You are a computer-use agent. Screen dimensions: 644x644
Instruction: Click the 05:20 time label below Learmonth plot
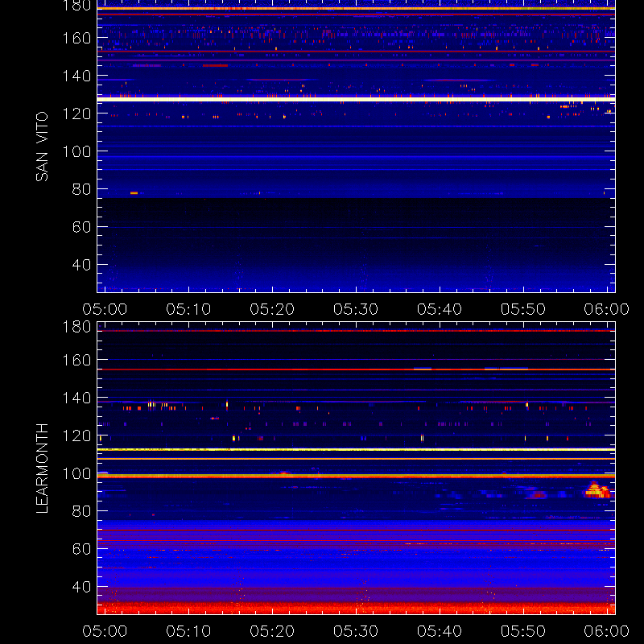272,631
